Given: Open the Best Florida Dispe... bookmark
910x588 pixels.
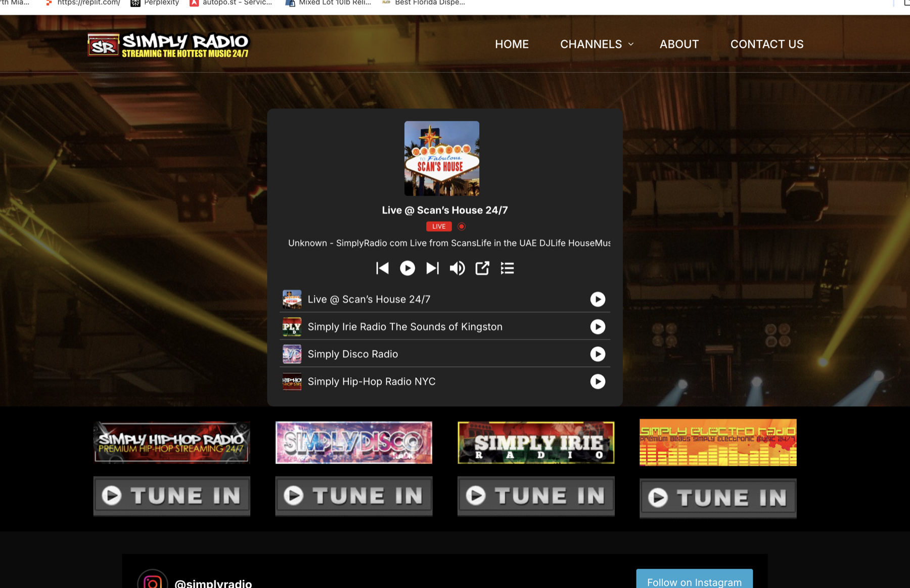Looking at the screenshot, I should click(424, 3).
